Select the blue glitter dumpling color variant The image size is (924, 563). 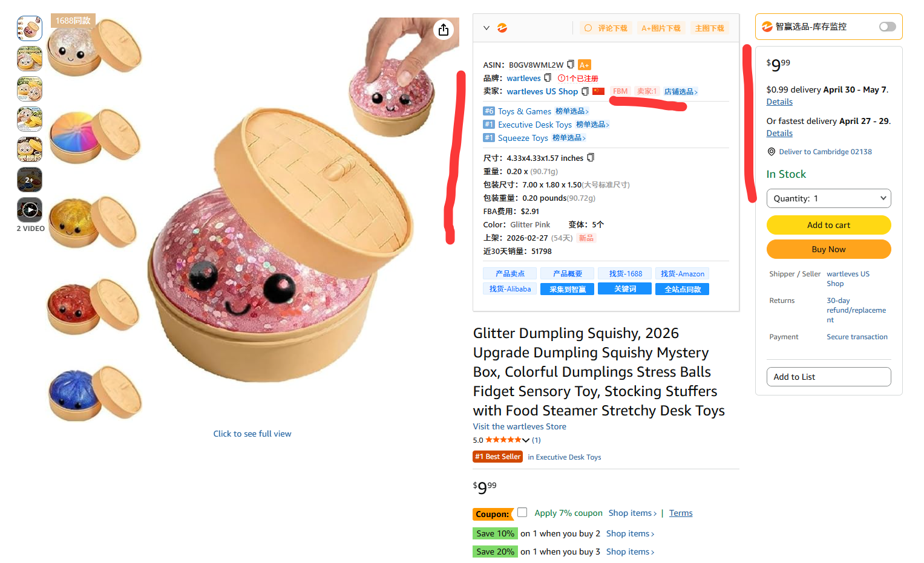tap(94, 393)
